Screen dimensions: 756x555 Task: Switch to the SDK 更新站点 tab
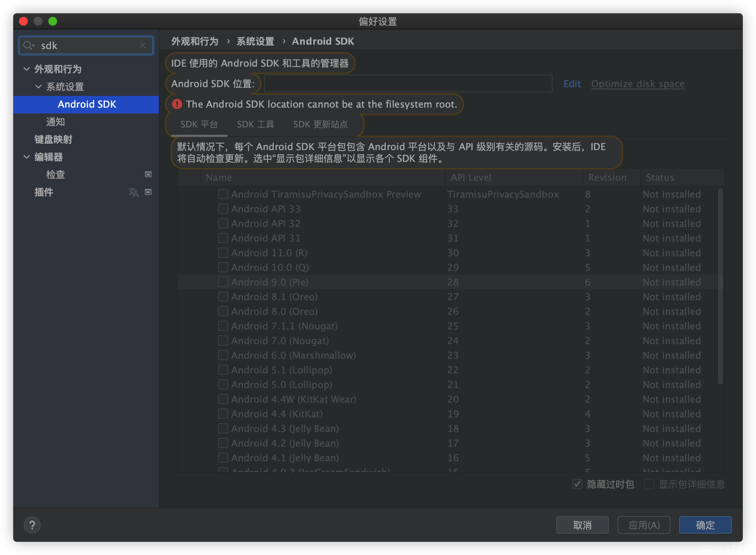(x=321, y=124)
